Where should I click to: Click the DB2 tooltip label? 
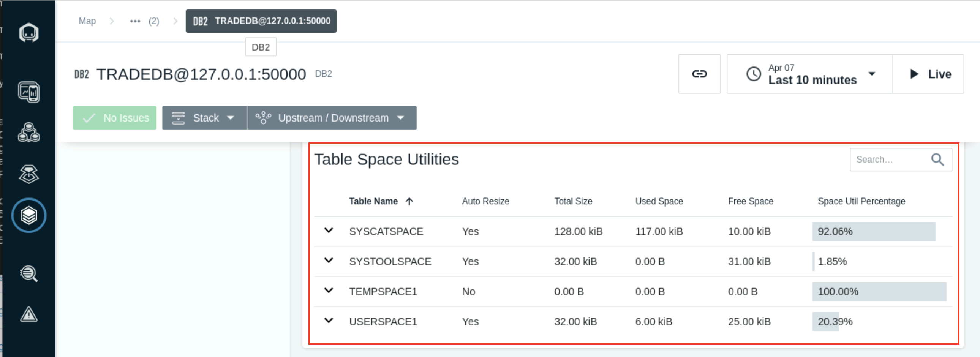(x=261, y=47)
